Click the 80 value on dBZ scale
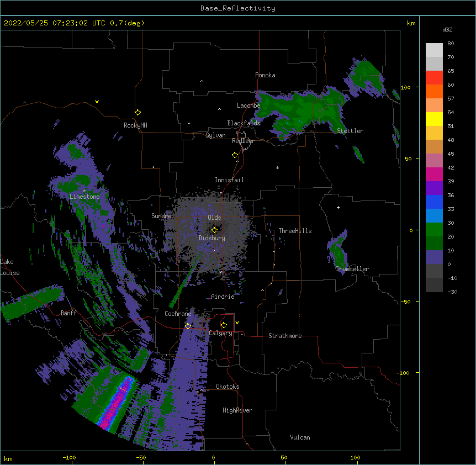Screen dimensions: 476x465 pyautogui.click(x=451, y=44)
